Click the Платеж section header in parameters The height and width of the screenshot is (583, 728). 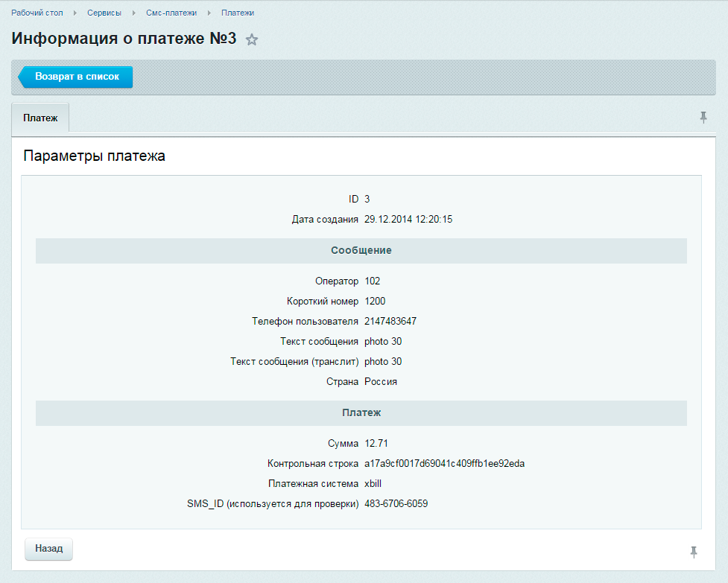coord(361,413)
